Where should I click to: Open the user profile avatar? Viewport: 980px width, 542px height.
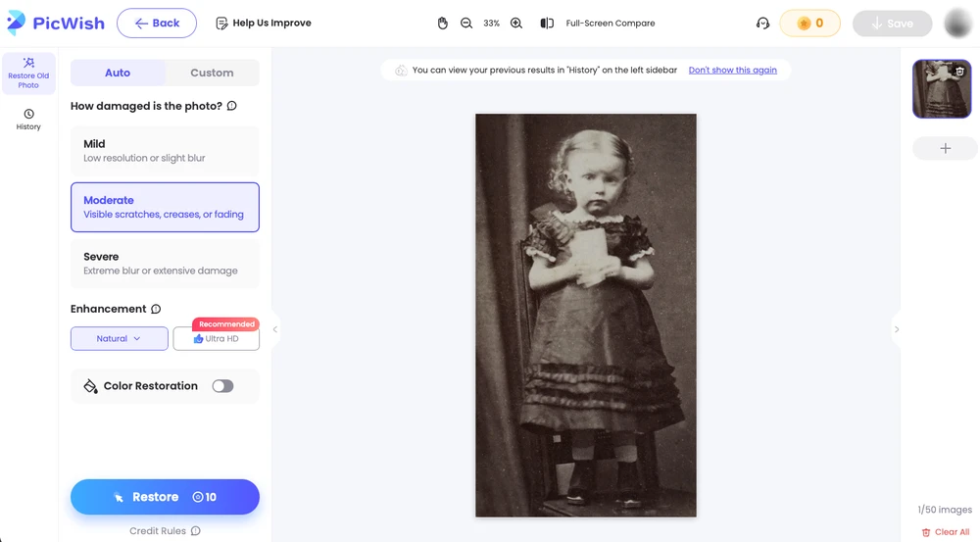(957, 24)
